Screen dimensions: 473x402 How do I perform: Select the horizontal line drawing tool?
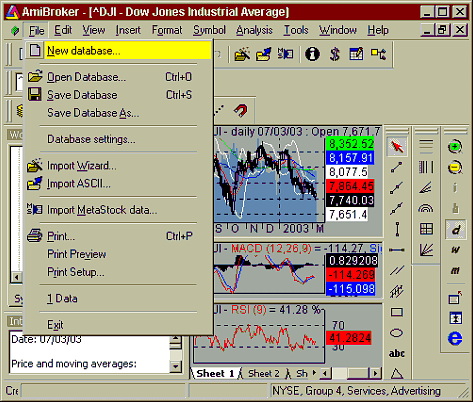[397, 250]
